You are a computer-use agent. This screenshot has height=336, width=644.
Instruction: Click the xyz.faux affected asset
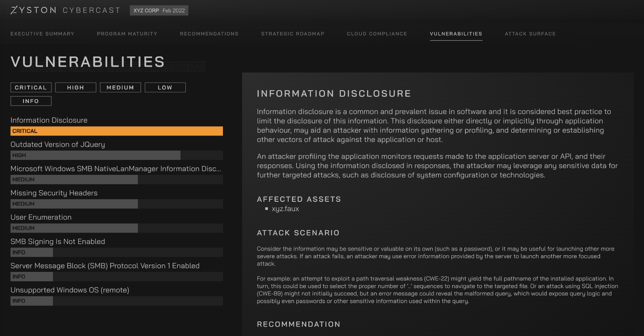coord(285,209)
